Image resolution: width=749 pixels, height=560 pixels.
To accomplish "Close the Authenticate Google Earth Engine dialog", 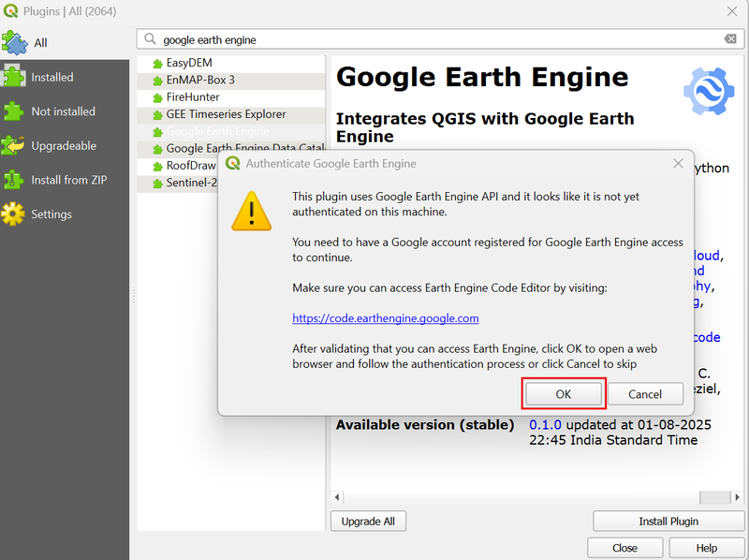I will (678, 164).
